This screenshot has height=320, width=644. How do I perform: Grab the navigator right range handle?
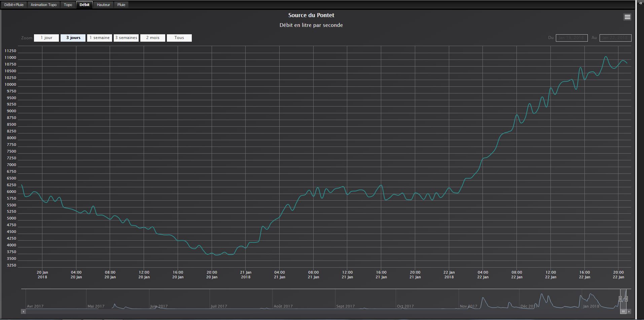click(x=626, y=298)
